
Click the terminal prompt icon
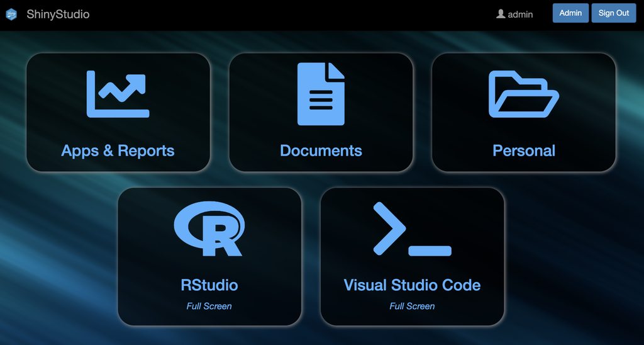pyautogui.click(x=413, y=229)
